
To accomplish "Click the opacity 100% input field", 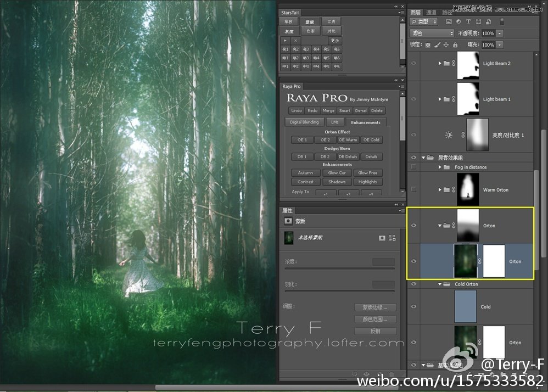I will pos(488,33).
